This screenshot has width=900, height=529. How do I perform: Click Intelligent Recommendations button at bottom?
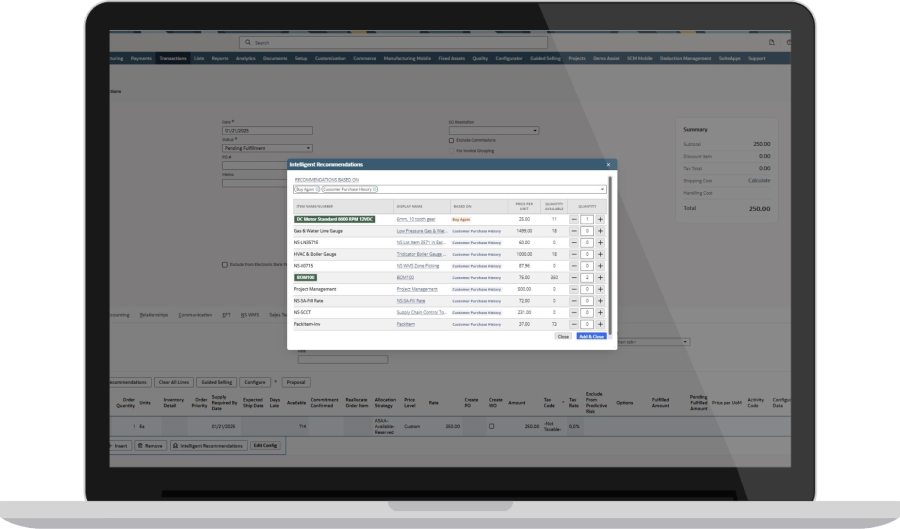coord(209,446)
